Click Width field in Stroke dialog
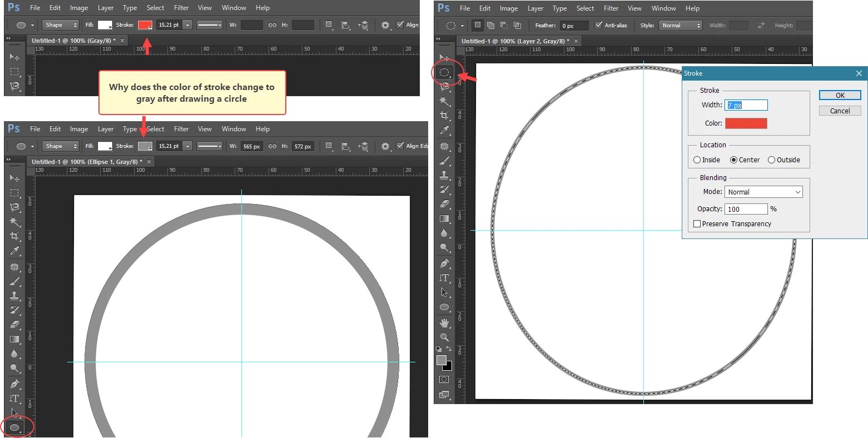 pos(746,105)
